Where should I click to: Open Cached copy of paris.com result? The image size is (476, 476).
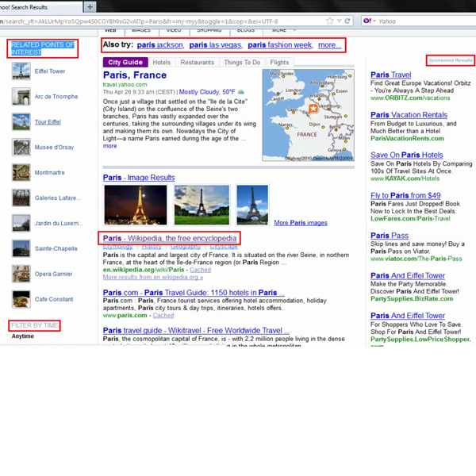163,316
